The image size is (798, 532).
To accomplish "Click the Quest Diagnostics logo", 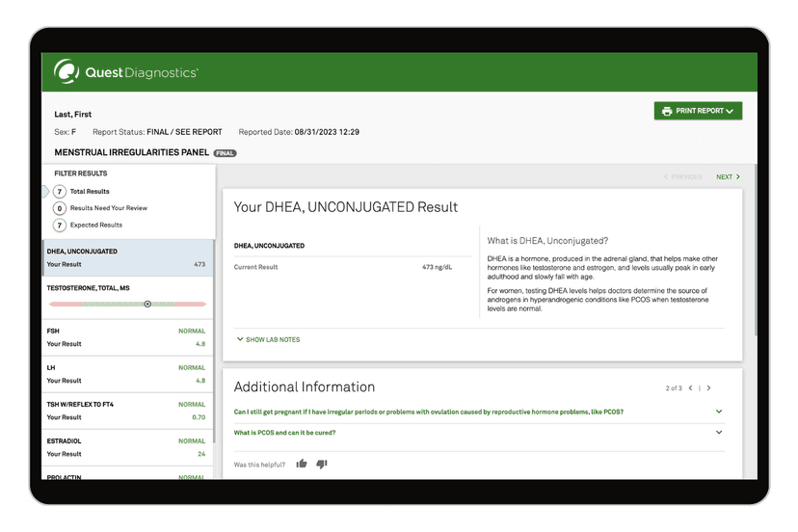I will click(x=126, y=72).
